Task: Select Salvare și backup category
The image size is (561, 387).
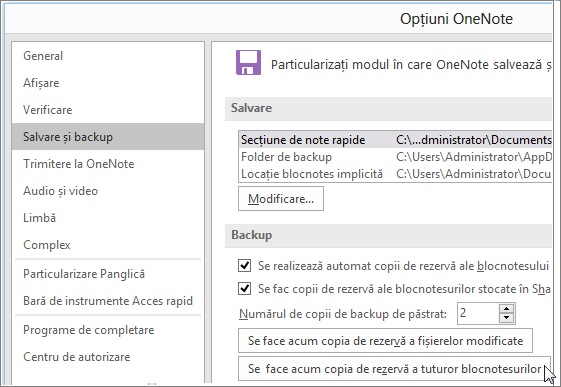Action: pos(108,137)
